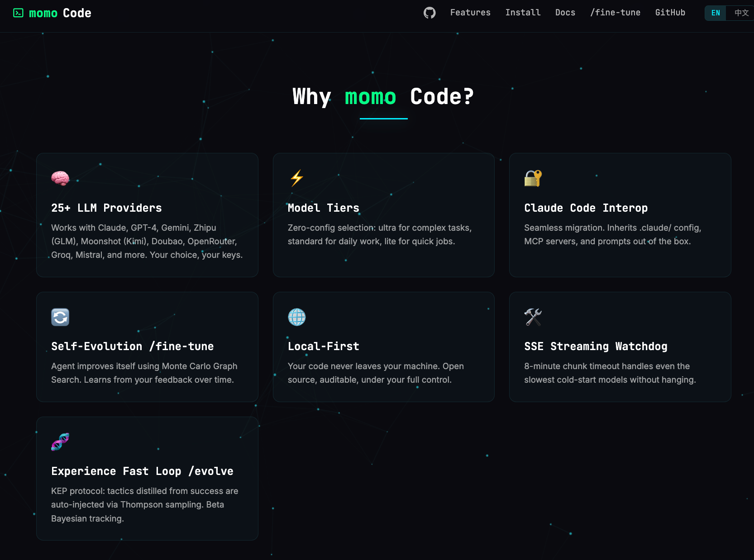Click the Local-First card heading
754x560 pixels.
(324, 346)
